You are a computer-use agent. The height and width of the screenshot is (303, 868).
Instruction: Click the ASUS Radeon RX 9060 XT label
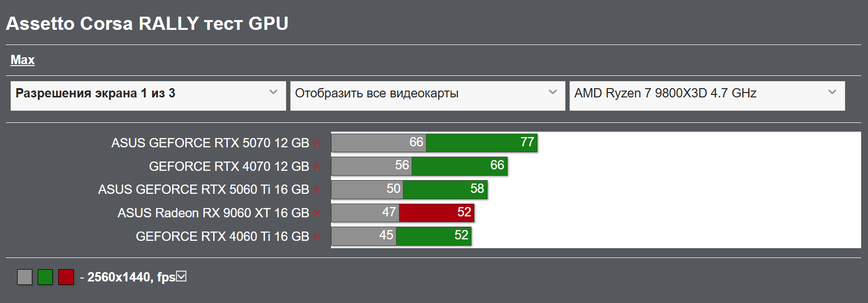click(x=213, y=213)
